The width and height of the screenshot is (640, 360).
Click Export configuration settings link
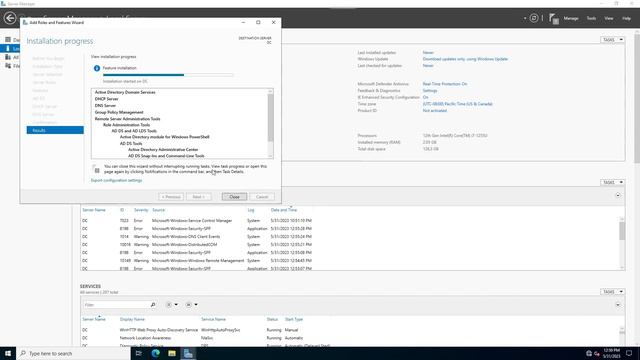pos(116,180)
